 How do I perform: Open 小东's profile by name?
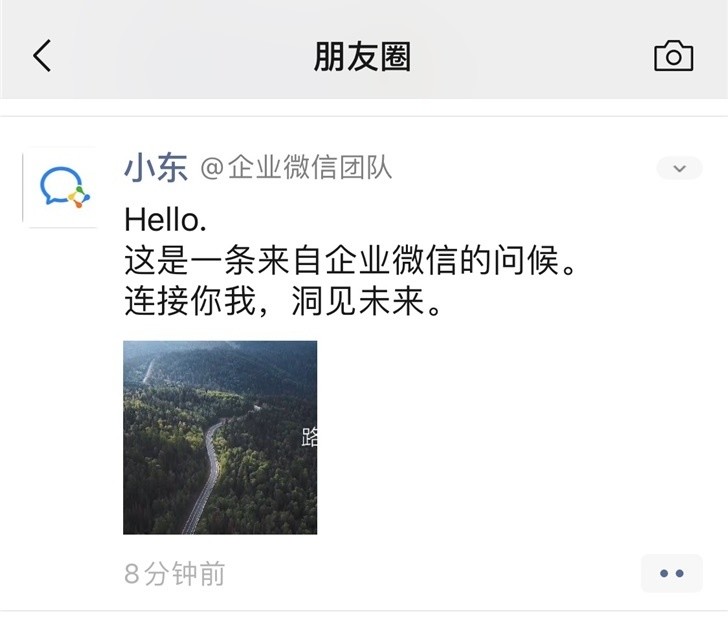click(x=155, y=168)
